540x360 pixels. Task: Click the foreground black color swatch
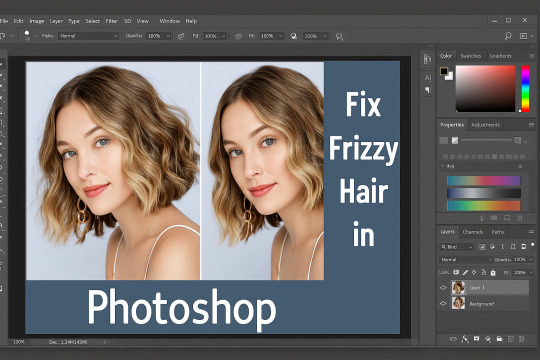tap(444, 71)
